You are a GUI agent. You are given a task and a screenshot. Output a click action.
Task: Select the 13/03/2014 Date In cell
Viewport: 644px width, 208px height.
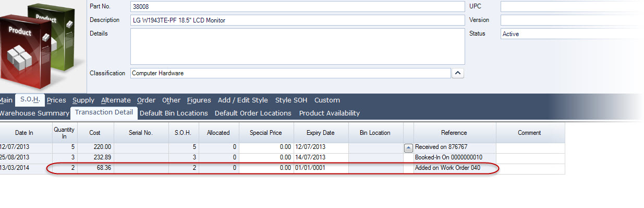pos(26,168)
